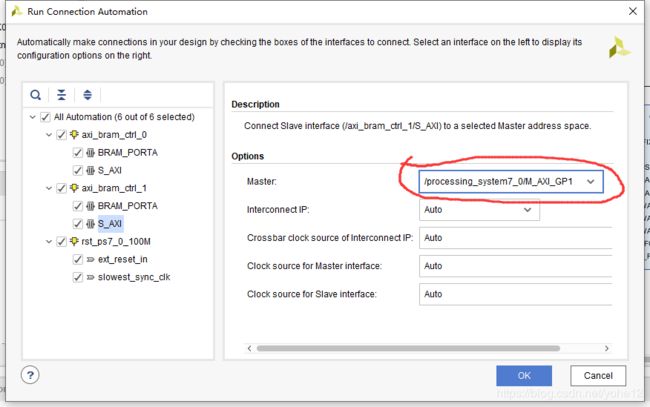Open the search icon in tree toolbar
Viewport: 650px width, 407px height.
point(36,95)
